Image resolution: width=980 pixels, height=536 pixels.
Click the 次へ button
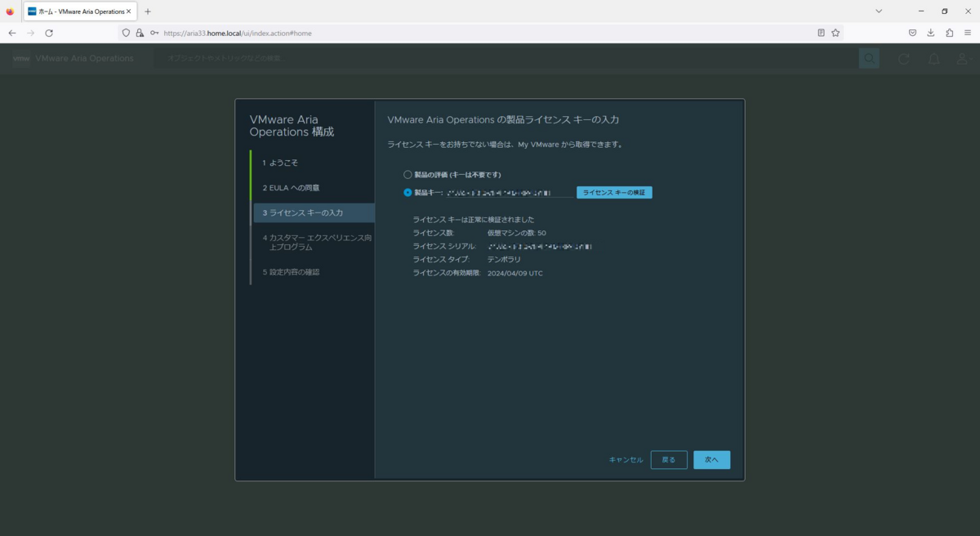point(711,460)
